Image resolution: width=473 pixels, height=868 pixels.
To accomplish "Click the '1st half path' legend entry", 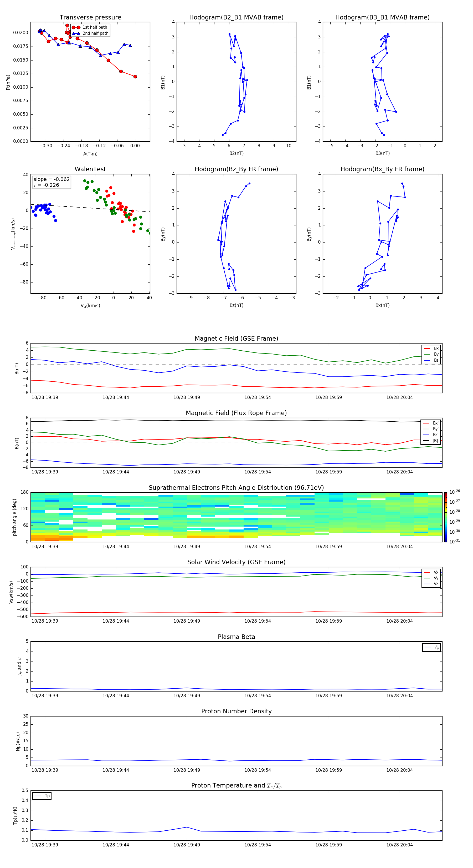I will (x=90, y=27).
